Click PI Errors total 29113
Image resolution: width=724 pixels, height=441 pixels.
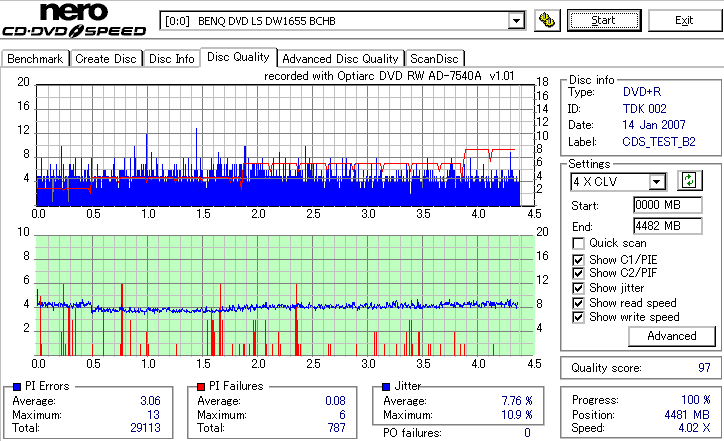[145, 428]
